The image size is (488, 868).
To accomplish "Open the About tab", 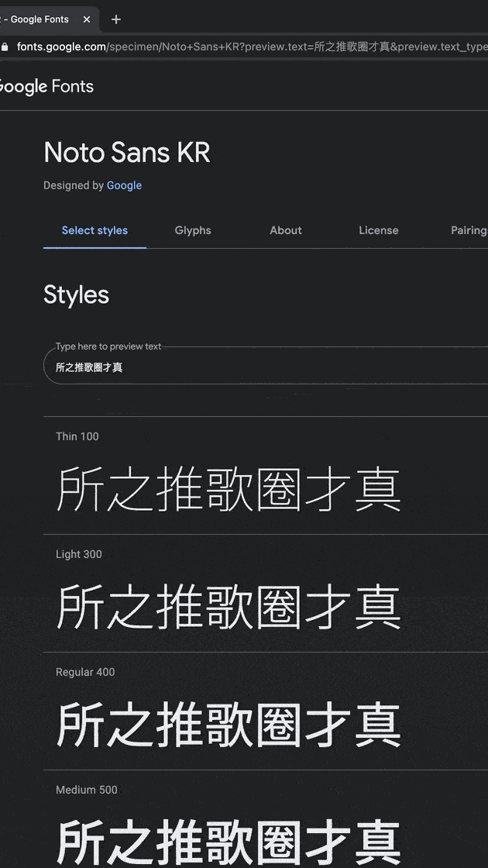I will (x=286, y=230).
